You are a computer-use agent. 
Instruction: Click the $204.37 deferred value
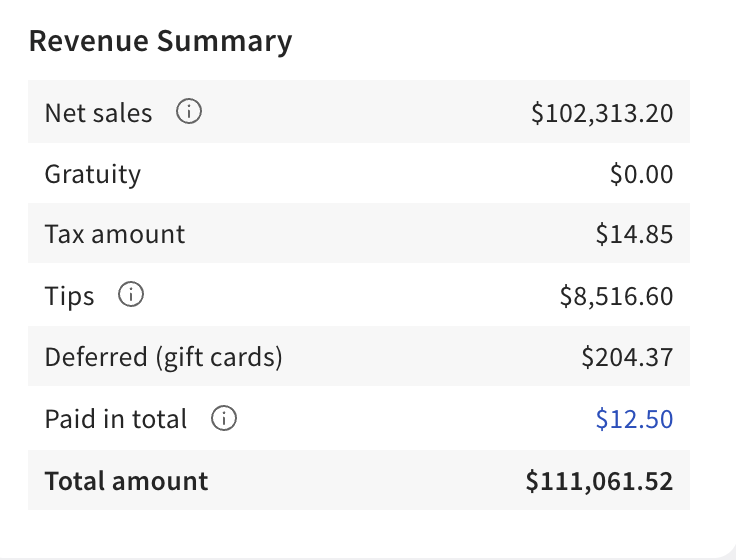[x=627, y=357]
